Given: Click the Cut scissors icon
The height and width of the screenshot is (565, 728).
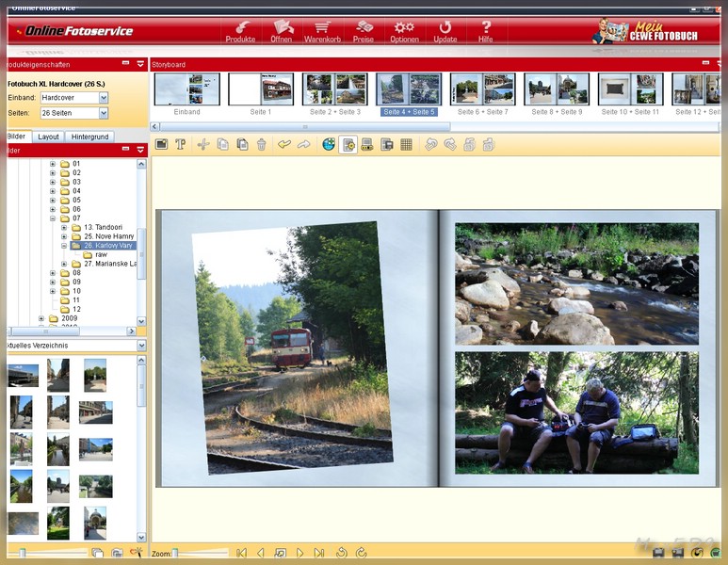Looking at the screenshot, I should [x=203, y=144].
